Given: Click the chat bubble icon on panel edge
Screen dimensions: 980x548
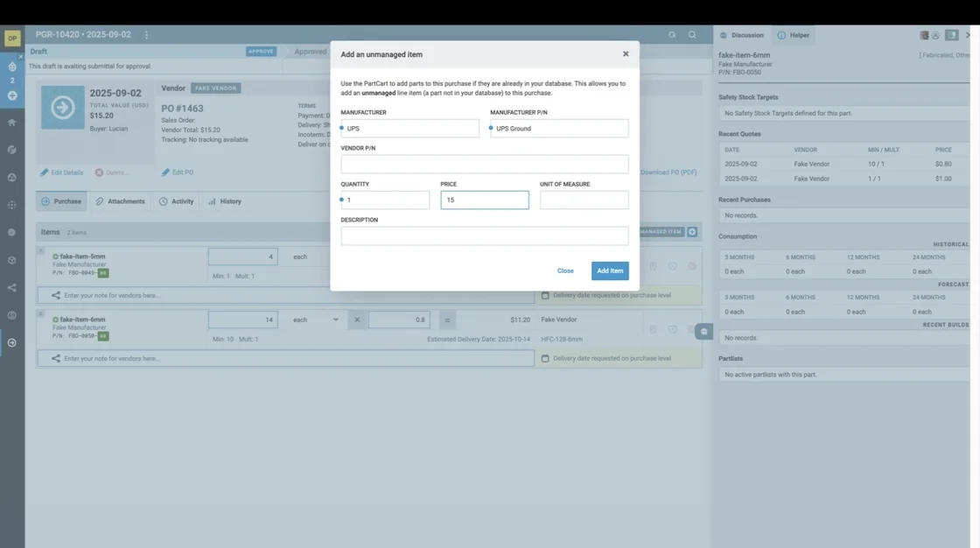Looking at the screenshot, I should 704,332.
